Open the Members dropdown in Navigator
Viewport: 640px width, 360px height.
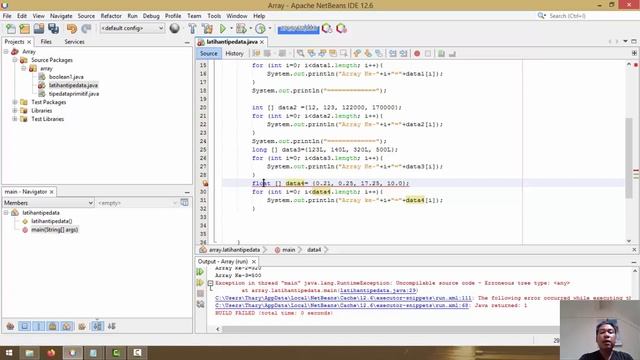(x=49, y=203)
